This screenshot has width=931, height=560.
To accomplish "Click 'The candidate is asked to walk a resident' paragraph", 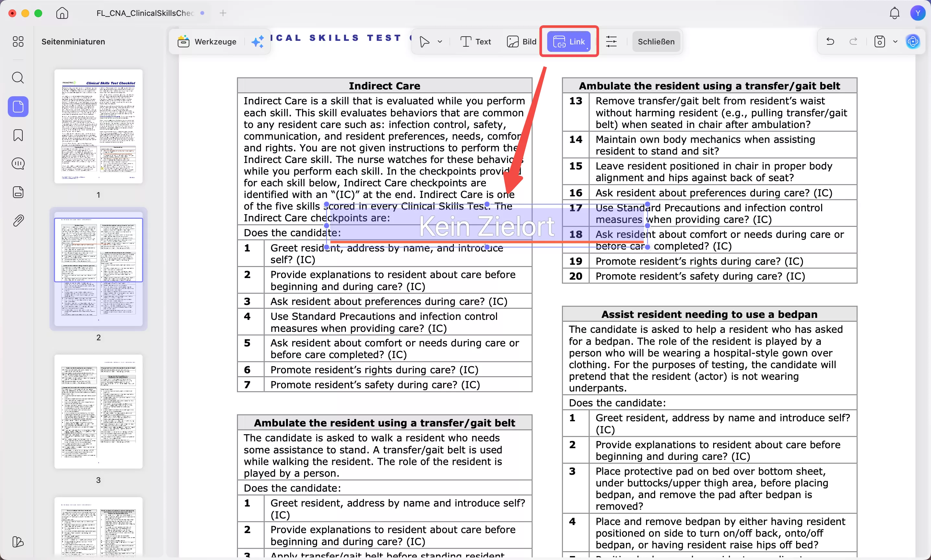I will (373, 455).
